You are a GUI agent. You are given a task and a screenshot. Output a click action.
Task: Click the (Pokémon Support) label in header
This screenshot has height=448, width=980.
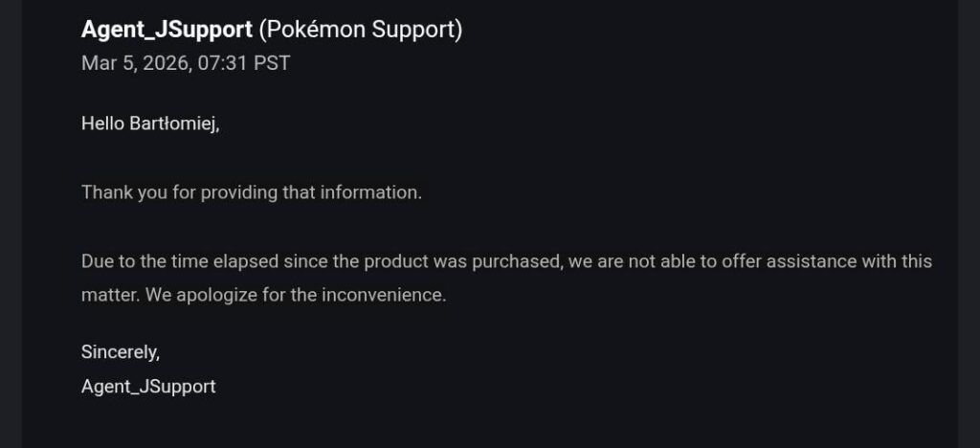click(361, 31)
